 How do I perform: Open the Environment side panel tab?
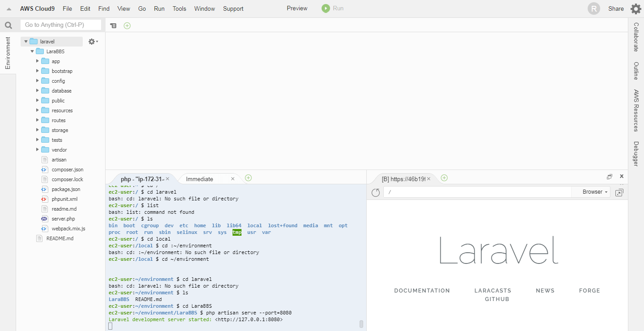coord(8,53)
